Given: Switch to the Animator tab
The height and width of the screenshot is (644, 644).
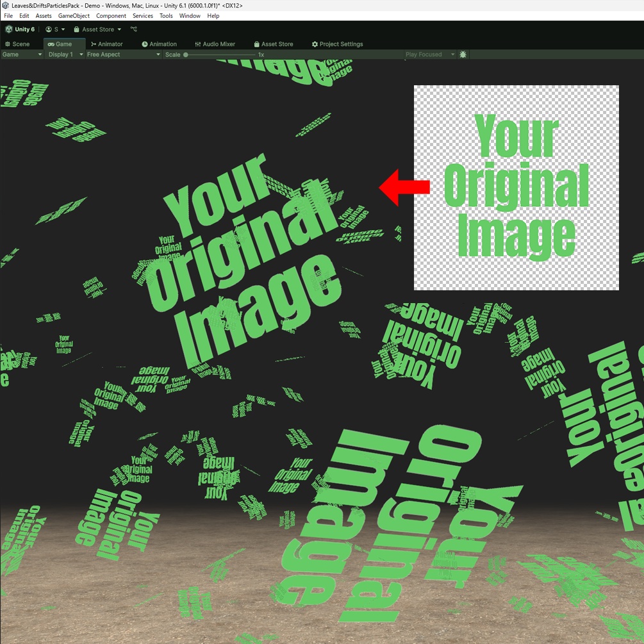Looking at the screenshot, I should click(x=107, y=44).
